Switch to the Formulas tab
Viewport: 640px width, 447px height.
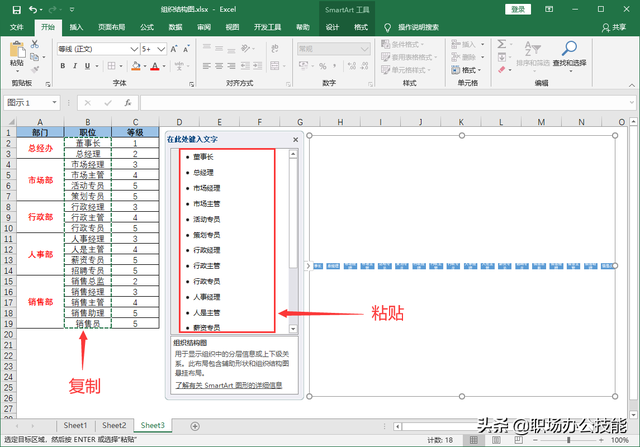(147, 27)
